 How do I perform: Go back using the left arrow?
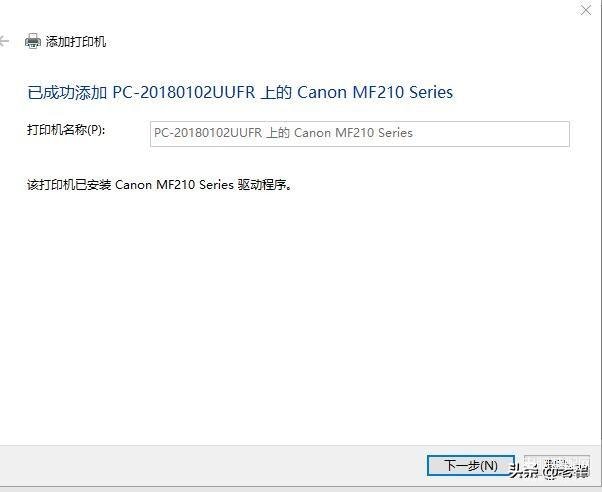(4, 41)
